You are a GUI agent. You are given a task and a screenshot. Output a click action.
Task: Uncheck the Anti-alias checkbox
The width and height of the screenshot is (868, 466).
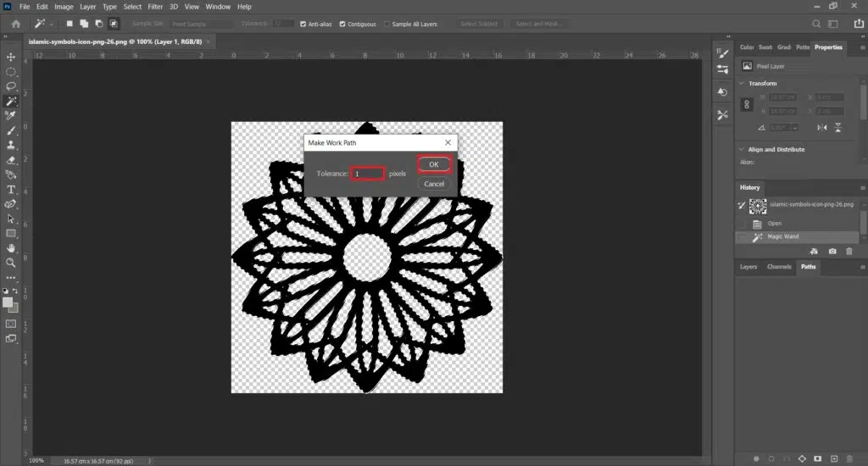[x=303, y=24]
